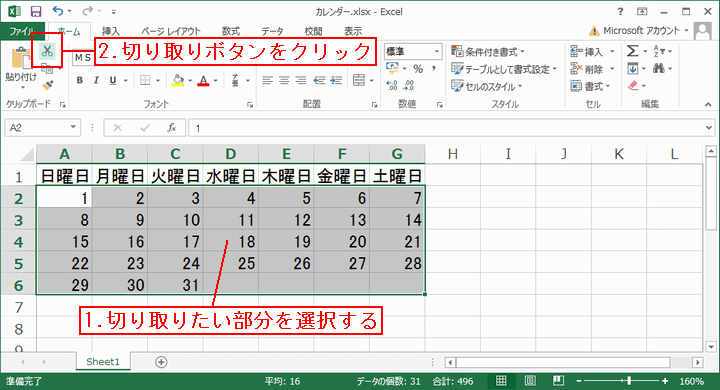Click the Borders grid icon
Image resolution: width=720 pixels, height=390 pixels.
click(145, 80)
